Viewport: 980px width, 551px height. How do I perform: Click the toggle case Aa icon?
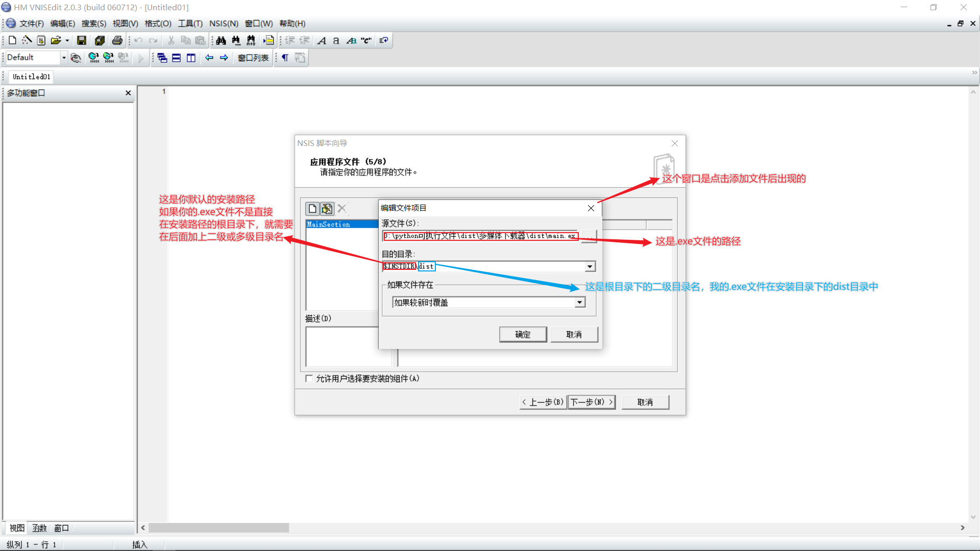click(x=351, y=40)
